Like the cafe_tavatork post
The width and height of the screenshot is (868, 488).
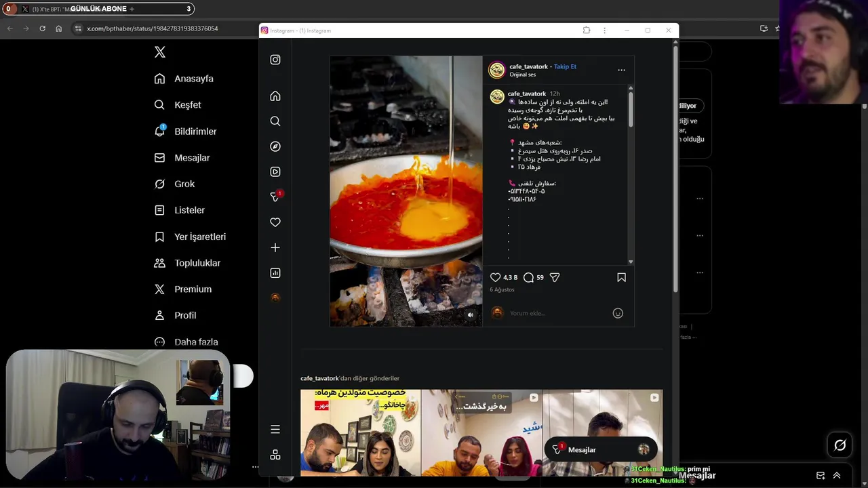(x=495, y=277)
